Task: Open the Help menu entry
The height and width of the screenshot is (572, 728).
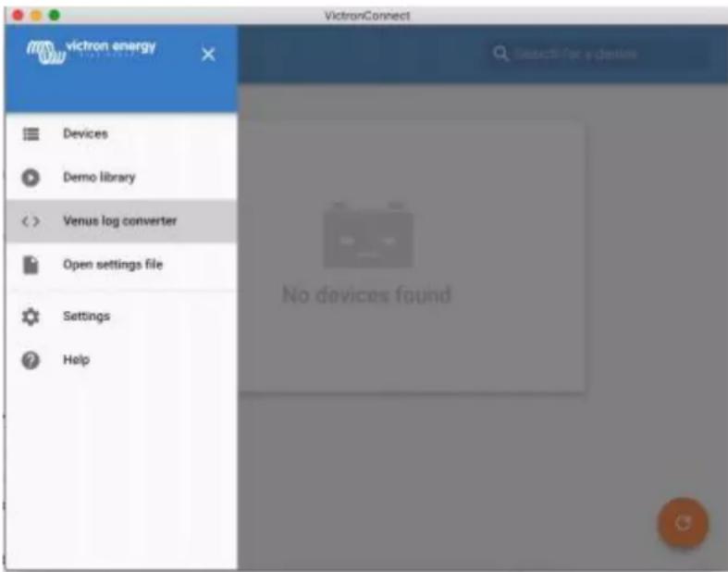Action: pos(122,360)
